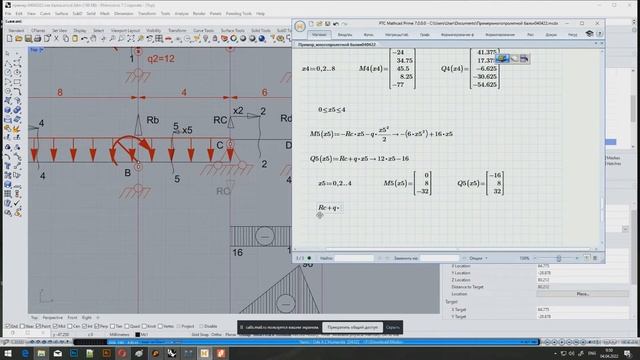Undo in Mathcad quick access toolbar
Screen dimensions: 640x360
click(x=336, y=24)
